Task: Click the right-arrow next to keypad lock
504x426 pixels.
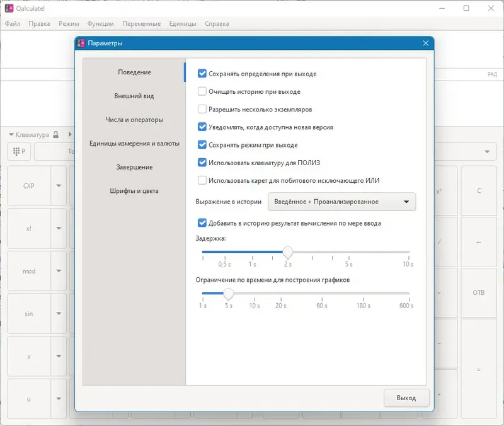Action: click(x=70, y=134)
